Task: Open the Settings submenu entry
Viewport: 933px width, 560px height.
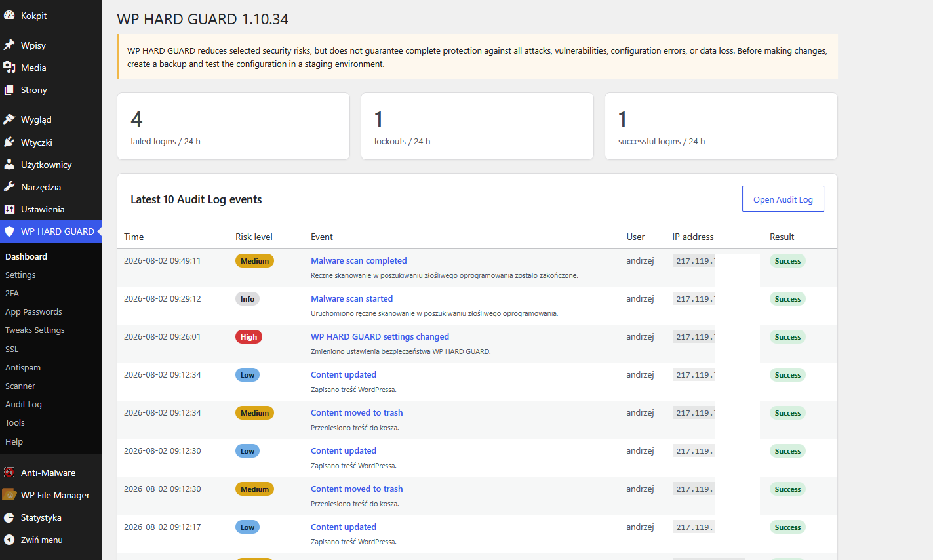Action: point(20,275)
